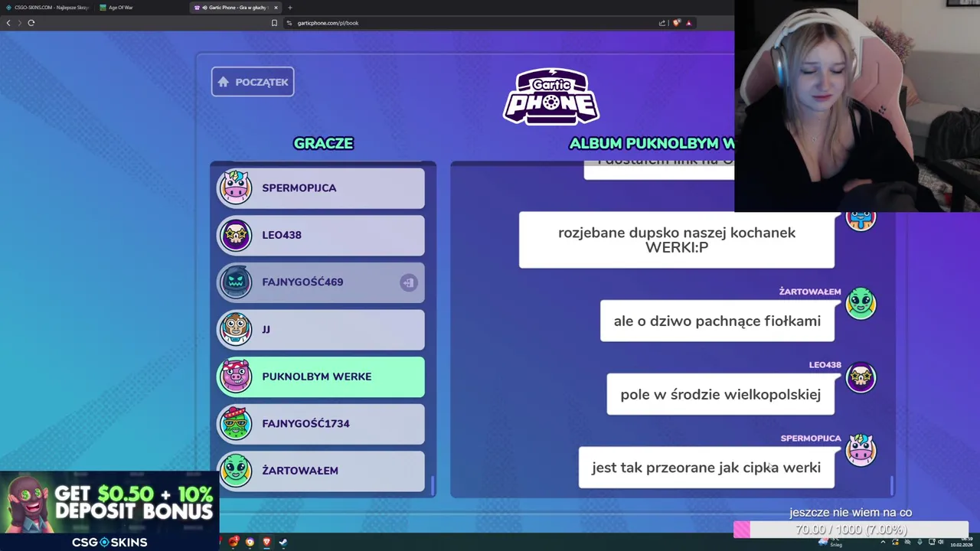Click the GRACZE heading

pyautogui.click(x=323, y=143)
